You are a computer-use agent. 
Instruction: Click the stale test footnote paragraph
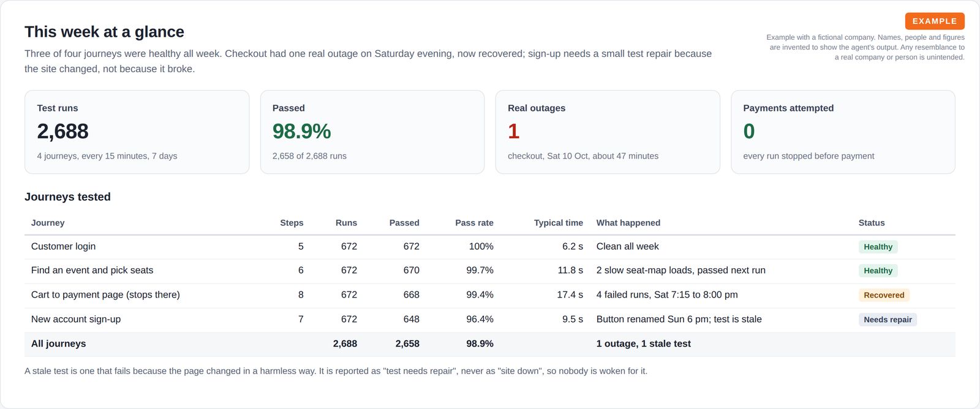pos(336,371)
